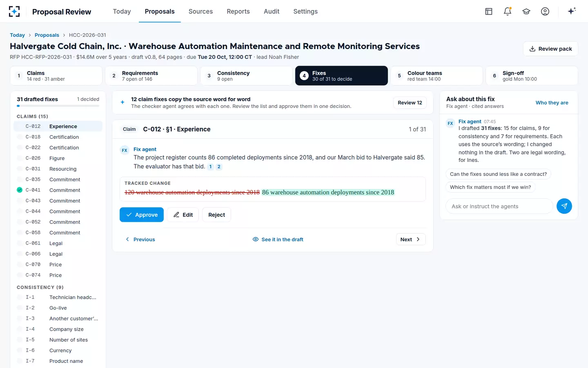588x368 pixels.
Task: Click the graduation cap icon
Action: coord(526,11)
